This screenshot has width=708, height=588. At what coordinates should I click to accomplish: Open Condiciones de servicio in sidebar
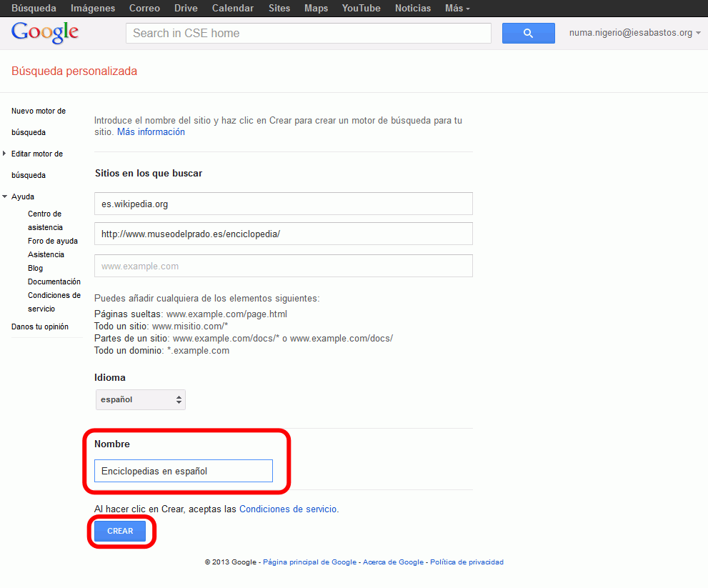[x=54, y=302]
